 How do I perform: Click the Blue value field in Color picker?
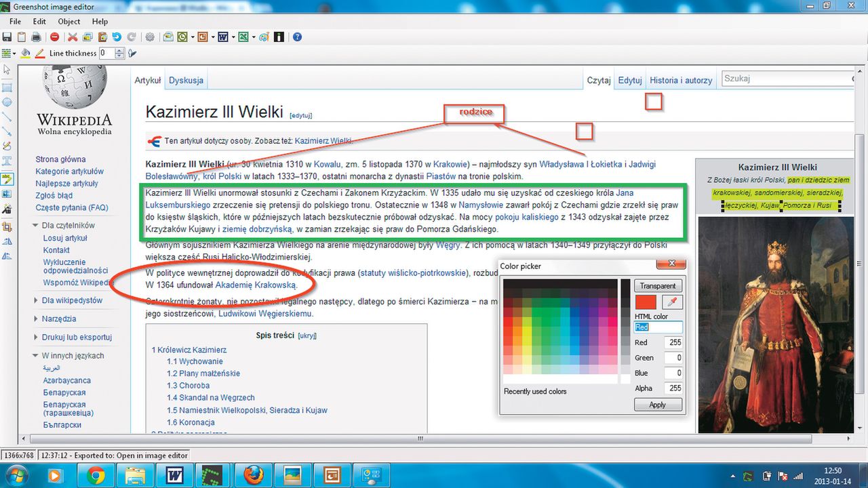[673, 373]
